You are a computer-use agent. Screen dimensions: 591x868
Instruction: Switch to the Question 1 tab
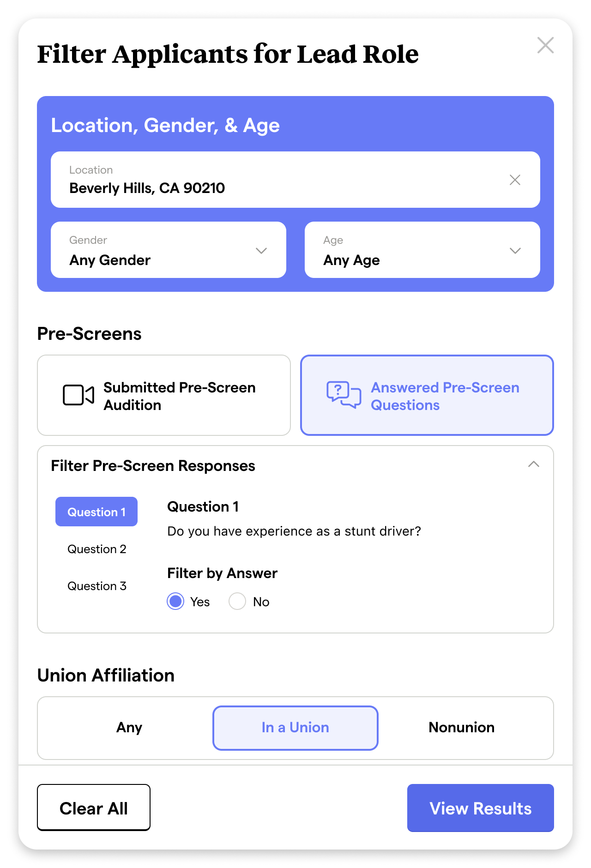[96, 512]
